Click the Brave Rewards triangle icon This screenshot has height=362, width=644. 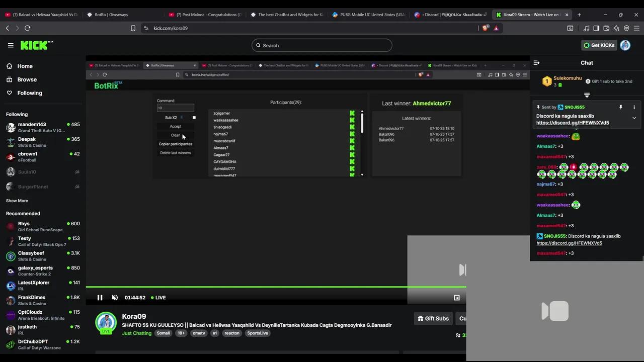pyautogui.click(x=496, y=28)
